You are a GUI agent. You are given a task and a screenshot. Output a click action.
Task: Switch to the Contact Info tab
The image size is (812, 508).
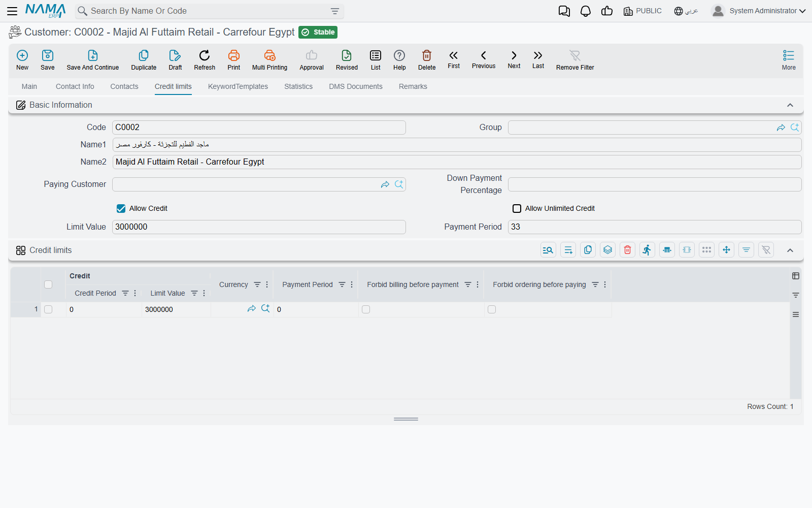click(x=75, y=86)
